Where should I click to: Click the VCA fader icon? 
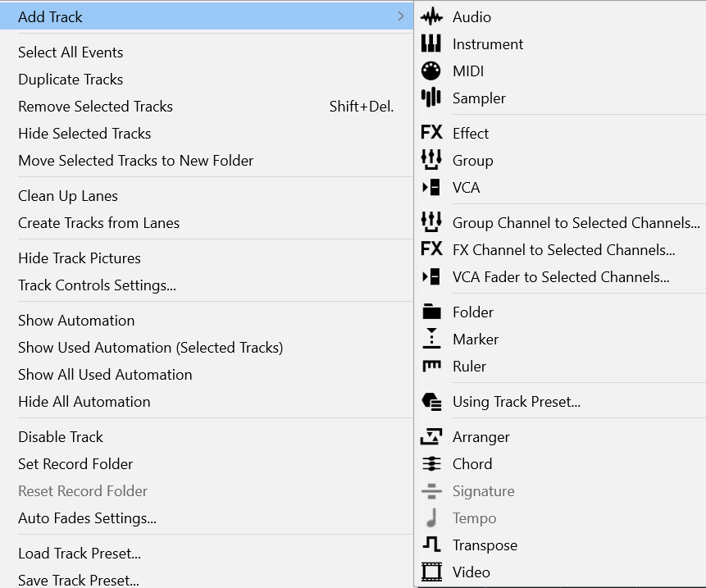click(x=431, y=187)
